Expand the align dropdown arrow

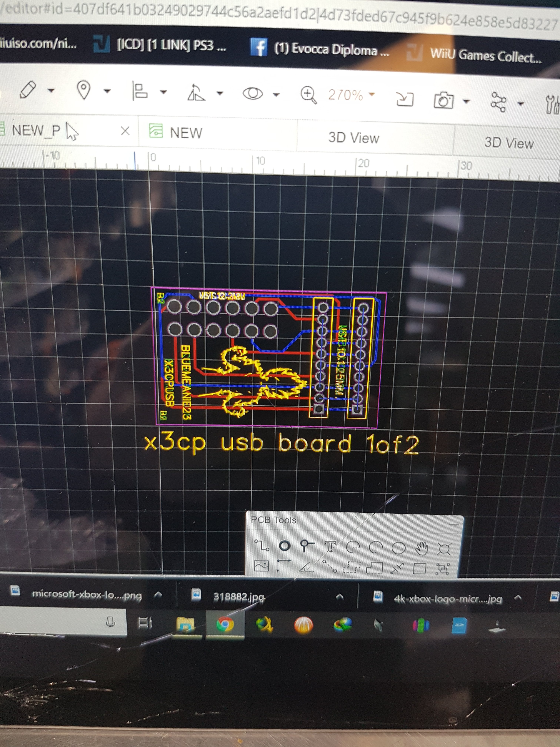coord(163,92)
